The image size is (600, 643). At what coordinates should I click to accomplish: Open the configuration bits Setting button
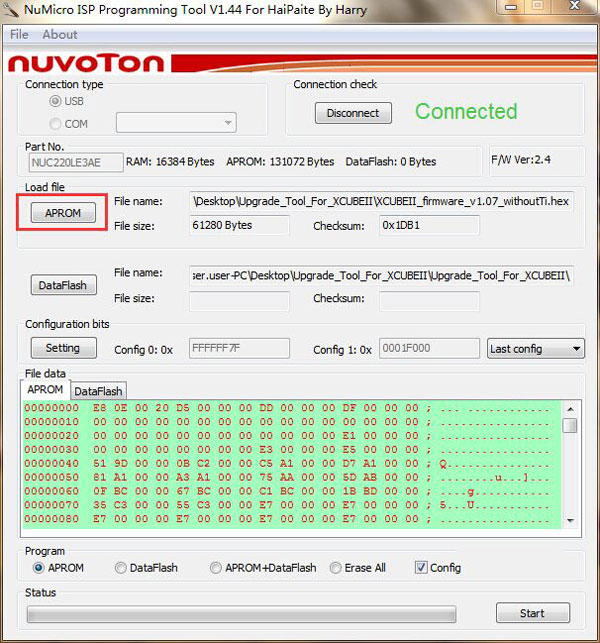pos(64,348)
